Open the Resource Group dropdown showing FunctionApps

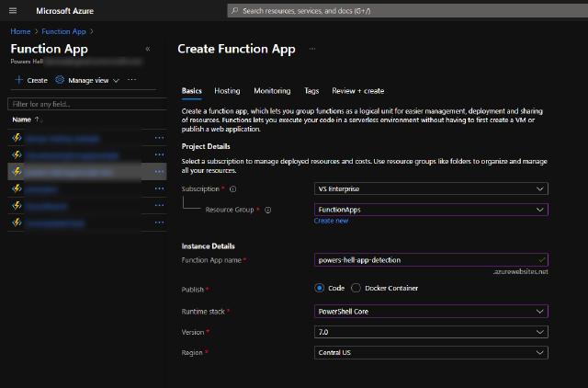431,210
